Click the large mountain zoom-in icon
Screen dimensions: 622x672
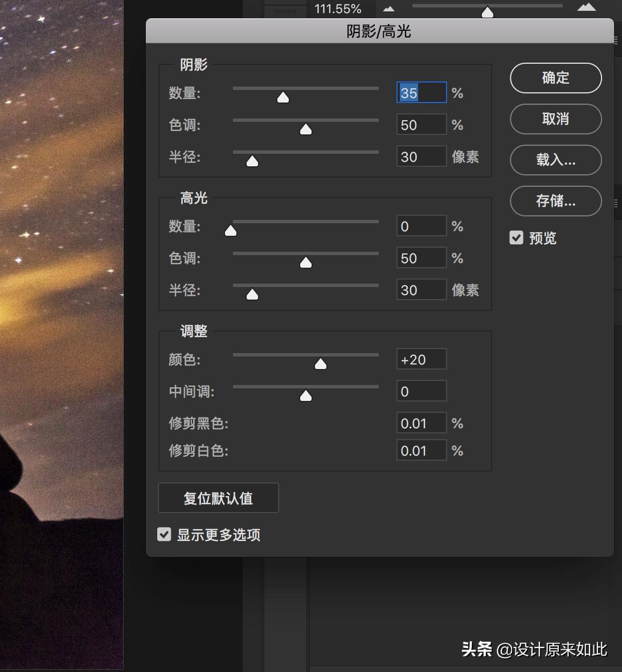[586, 9]
